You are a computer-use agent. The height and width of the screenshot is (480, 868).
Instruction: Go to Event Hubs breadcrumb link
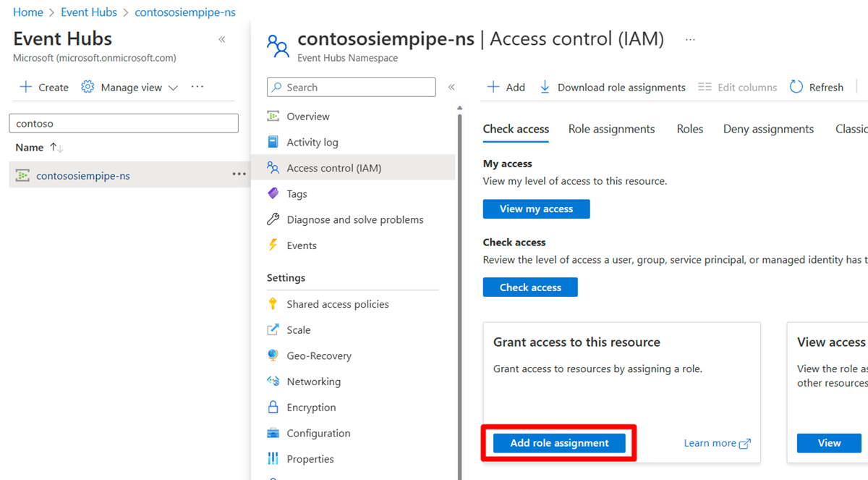coord(89,12)
